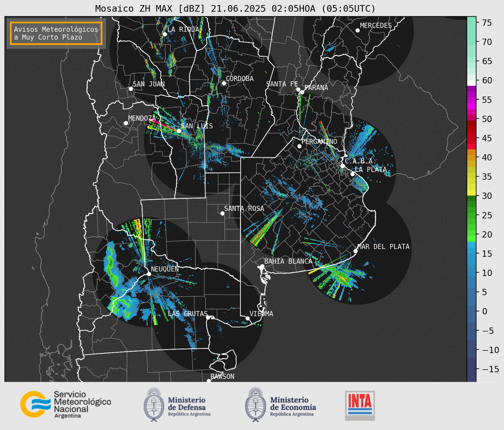The height and width of the screenshot is (430, 504).
Task: Click the white 60 dBZ band on the scale
Action: pyautogui.click(x=471, y=83)
